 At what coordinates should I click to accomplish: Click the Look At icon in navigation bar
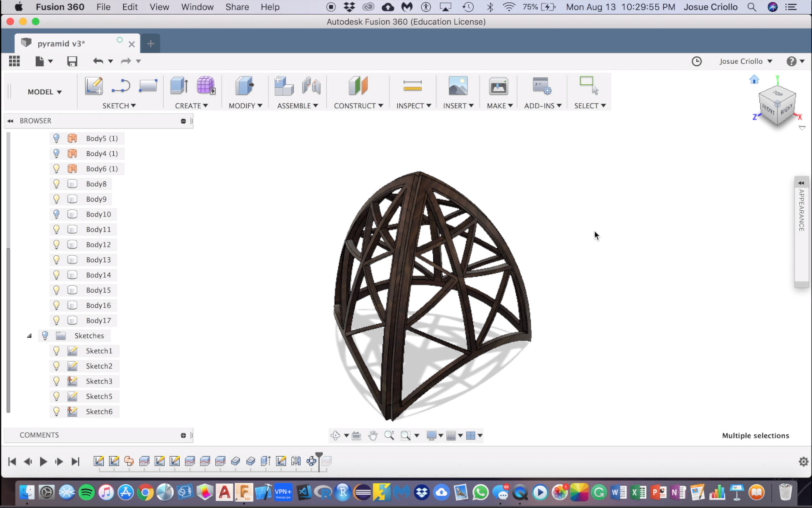[356, 436]
